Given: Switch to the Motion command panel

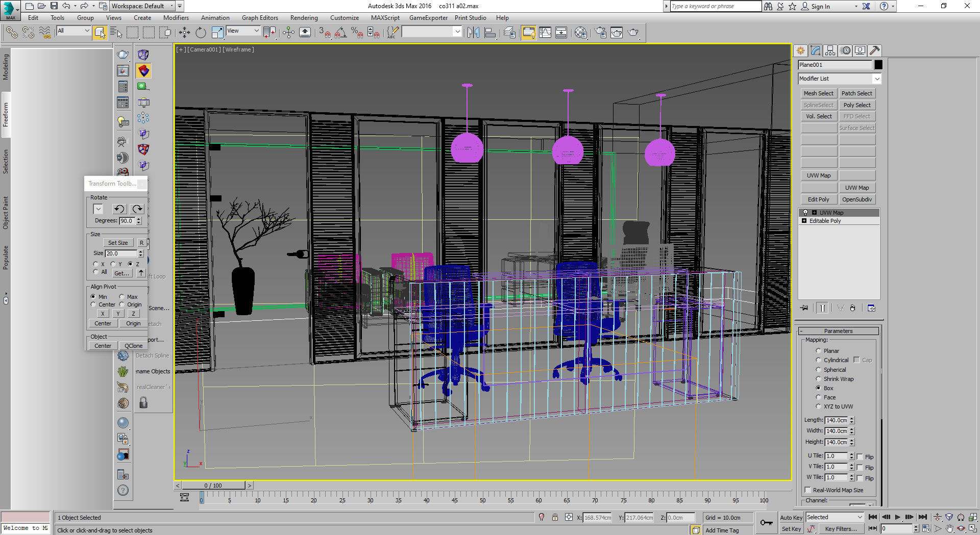Looking at the screenshot, I should click(x=845, y=50).
